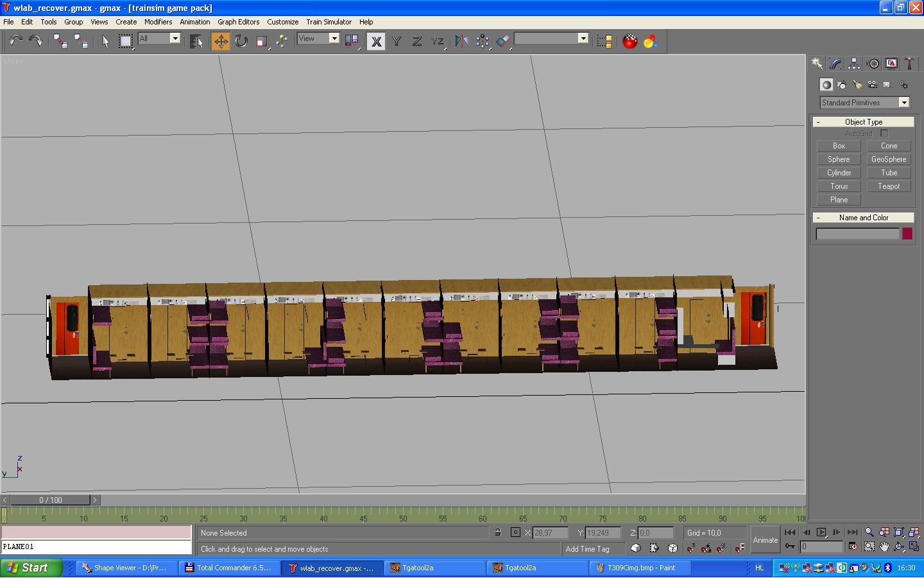The width and height of the screenshot is (924, 578).
Task: Click the Box primitive button
Action: [839, 146]
